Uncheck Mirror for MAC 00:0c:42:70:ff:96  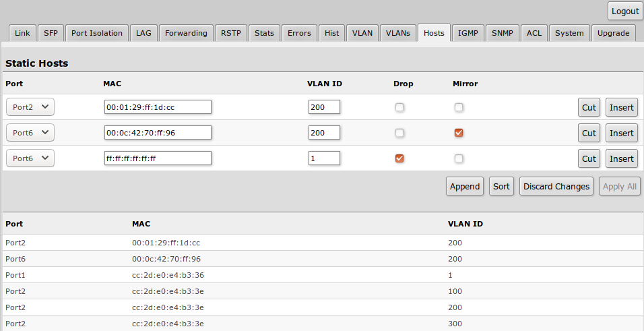click(459, 133)
